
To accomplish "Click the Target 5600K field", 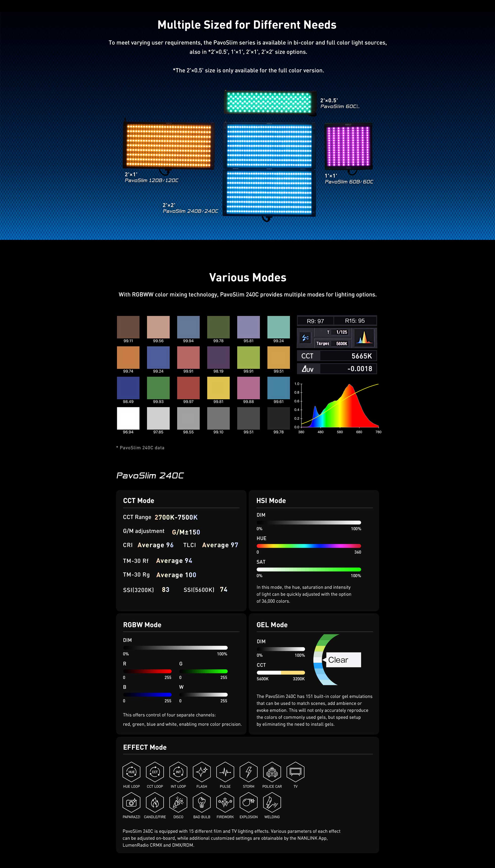I will 332,343.
